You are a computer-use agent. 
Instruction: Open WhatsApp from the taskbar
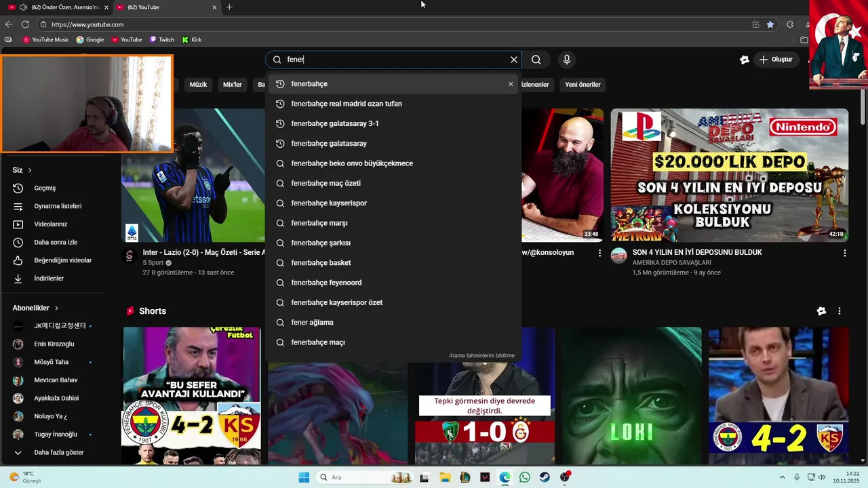525,477
